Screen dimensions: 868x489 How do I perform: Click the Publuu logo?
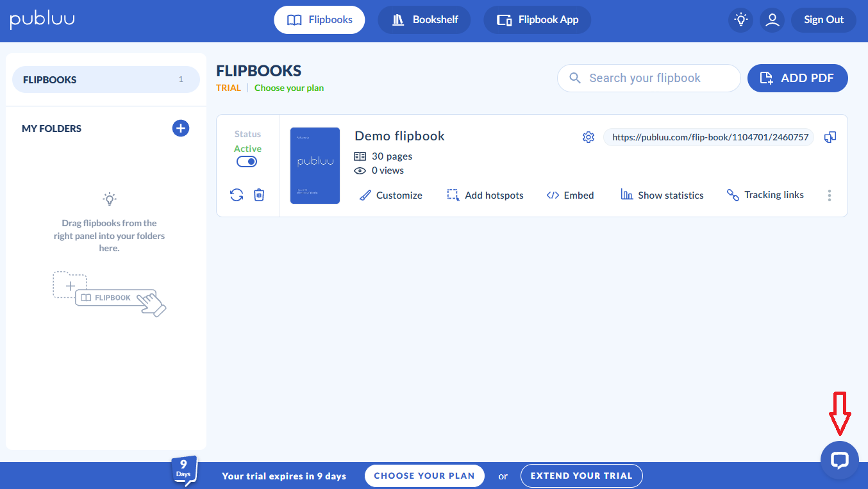[42, 20]
